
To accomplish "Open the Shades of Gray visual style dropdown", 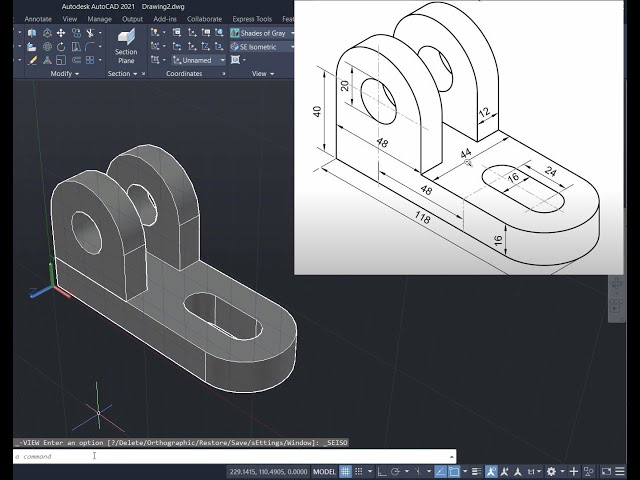I will point(267,33).
